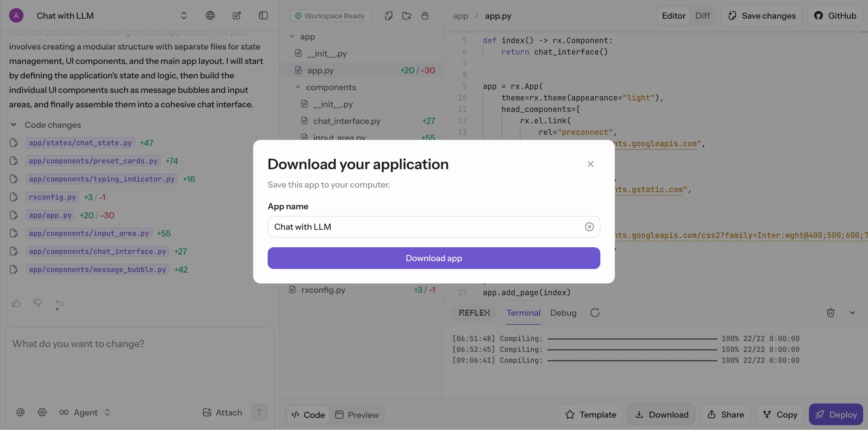Click the new chat edit icon
Viewport: 868px width, 430px height.
[237, 15]
